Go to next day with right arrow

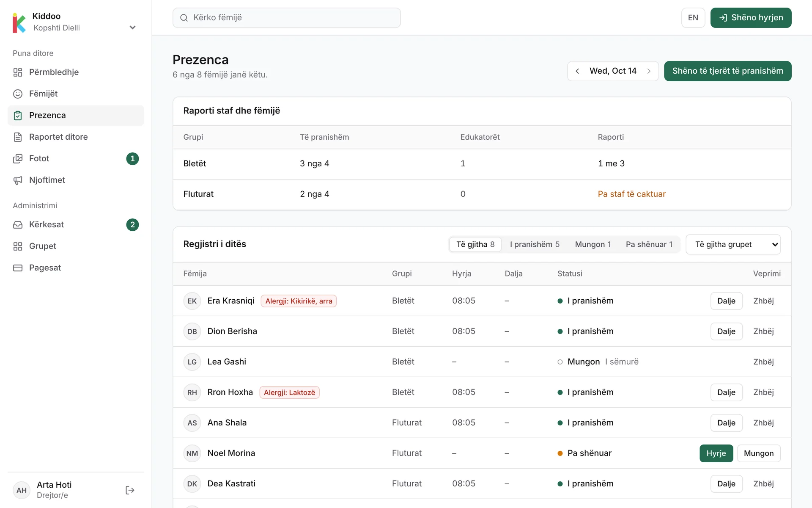tap(649, 71)
